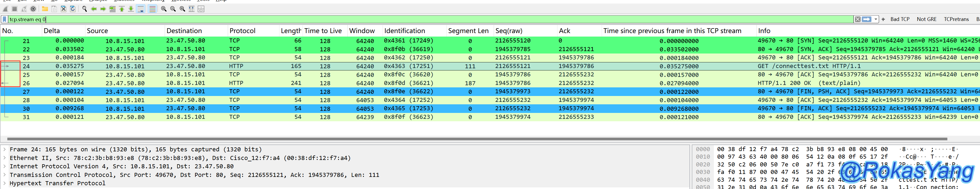Click the zoom in icon
The width and height of the screenshot is (980, 189).
point(164,9)
